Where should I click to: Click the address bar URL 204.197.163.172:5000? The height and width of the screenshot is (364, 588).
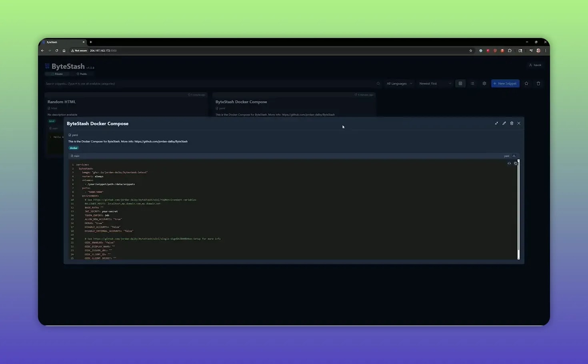click(x=103, y=51)
